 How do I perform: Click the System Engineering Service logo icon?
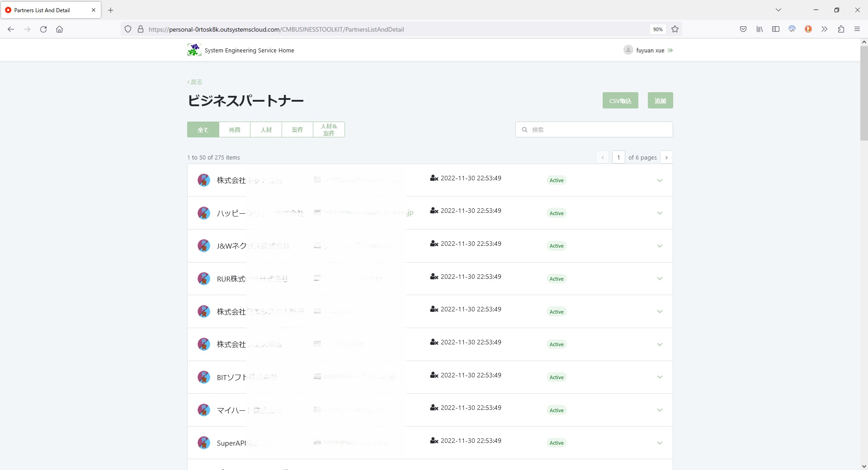(x=194, y=50)
